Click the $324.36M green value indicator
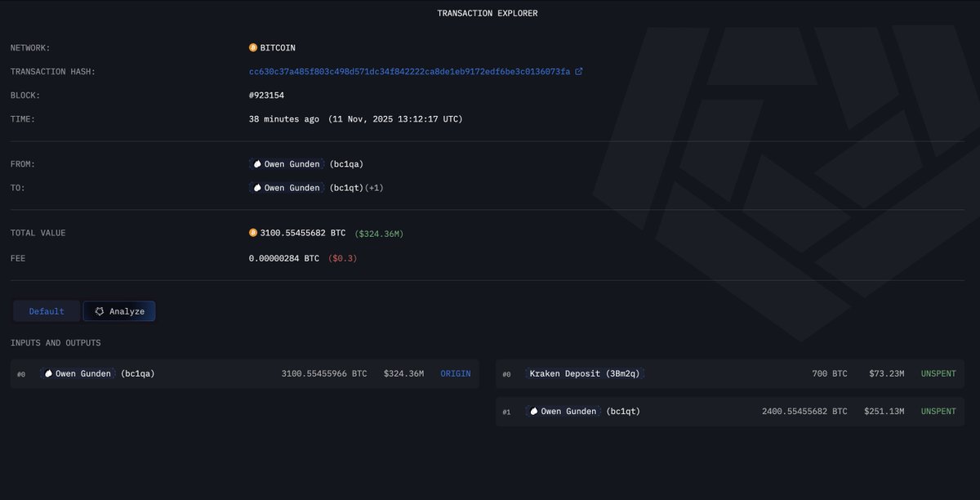 (378, 232)
